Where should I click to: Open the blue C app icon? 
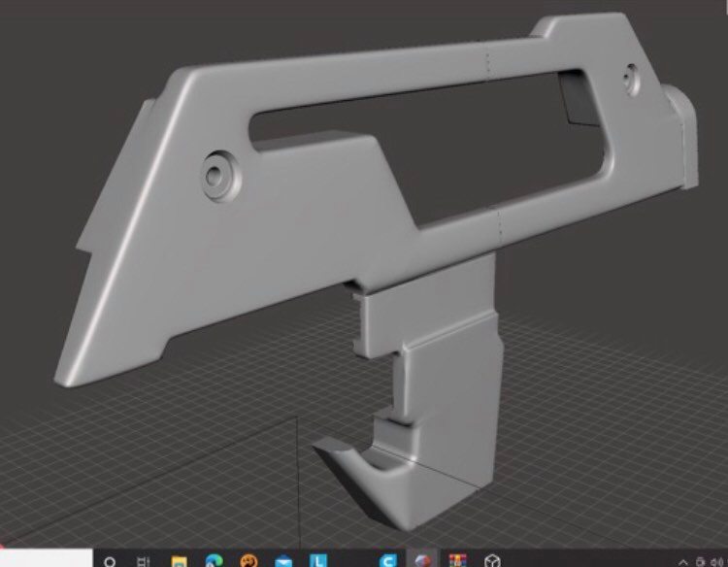(x=387, y=559)
